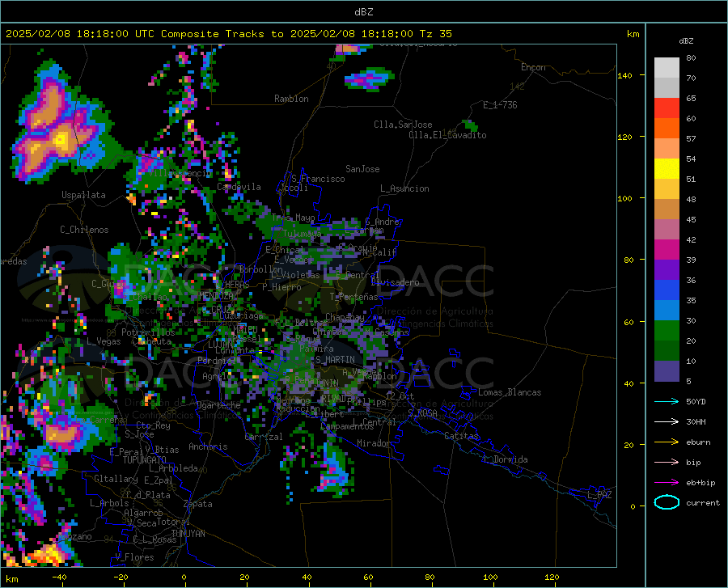Image resolution: width=728 pixels, height=588 pixels.
Task: Click the Mirador map label
Action: tap(373, 443)
